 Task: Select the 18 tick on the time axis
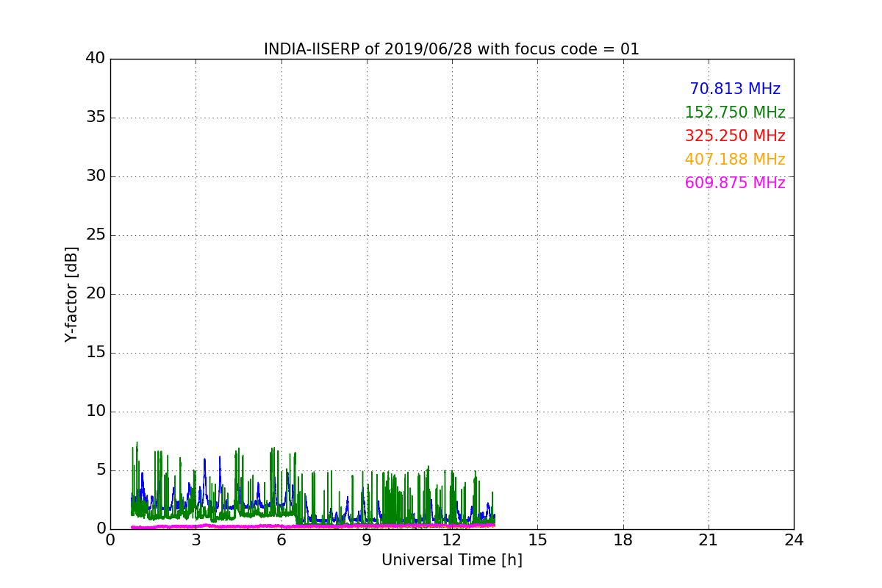(623, 539)
